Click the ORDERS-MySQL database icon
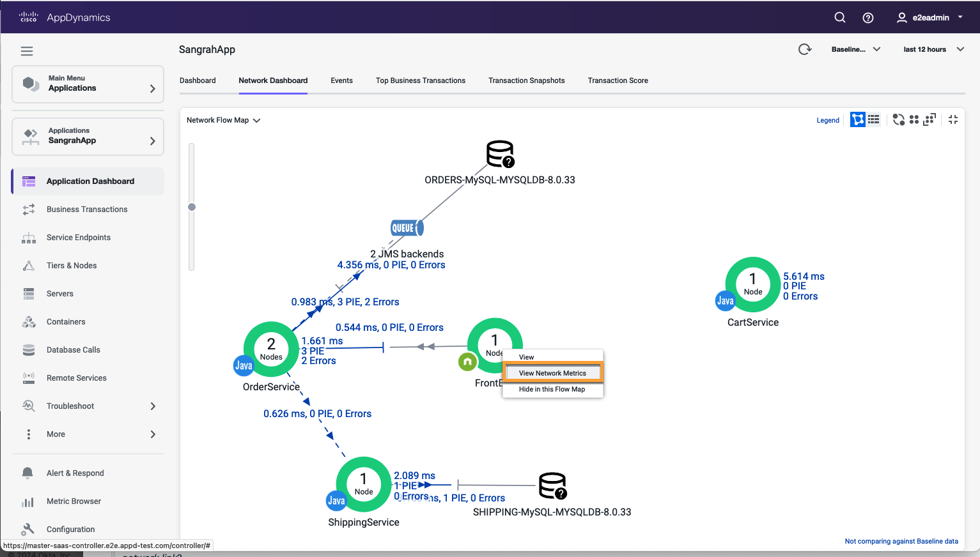This screenshot has width=980, height=557. click(500, 154)
